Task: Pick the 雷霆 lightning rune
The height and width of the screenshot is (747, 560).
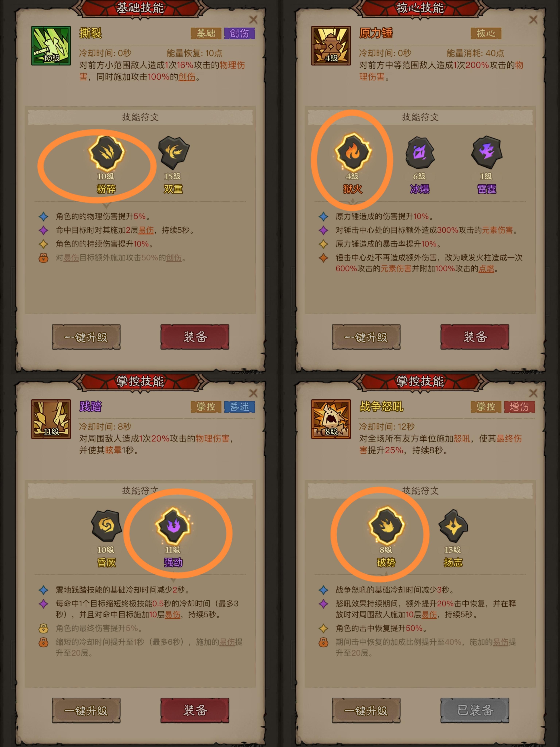Action: [487, 153]
